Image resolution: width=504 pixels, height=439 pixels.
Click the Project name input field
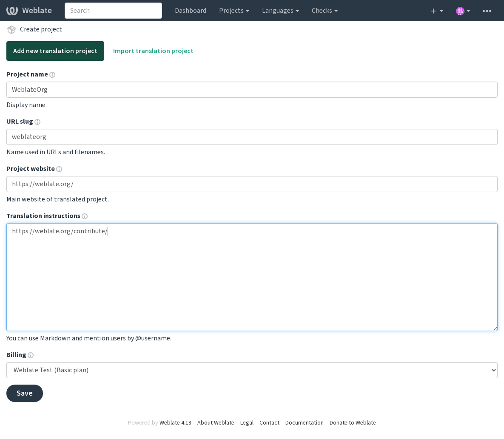click(252, 90)
